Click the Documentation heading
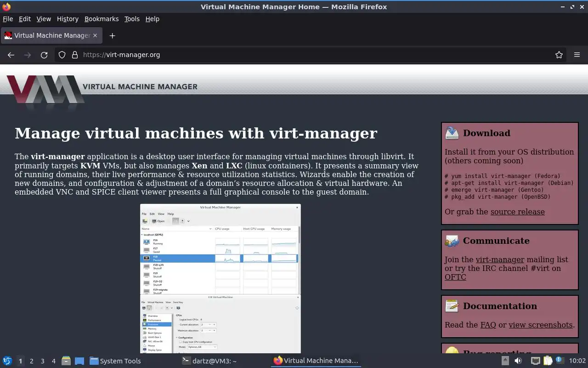Viewport: 588px width, 368px height. tap(500, 306)
